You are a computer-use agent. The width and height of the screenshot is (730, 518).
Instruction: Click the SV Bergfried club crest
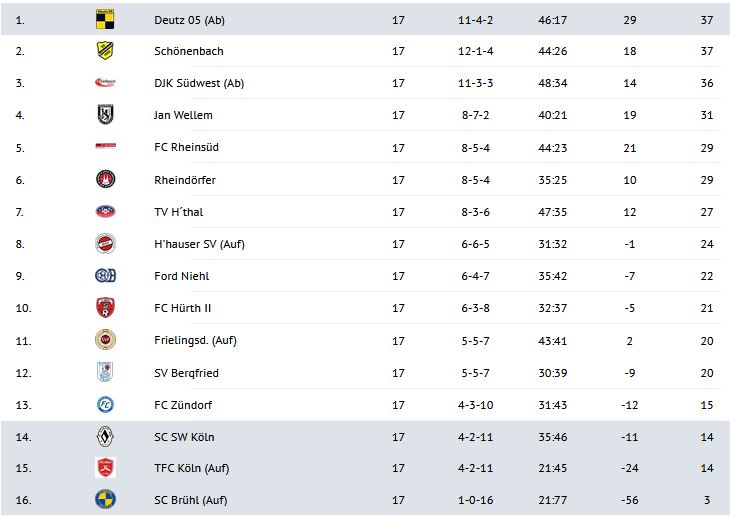pyautogui.click(x=106, y=373)
